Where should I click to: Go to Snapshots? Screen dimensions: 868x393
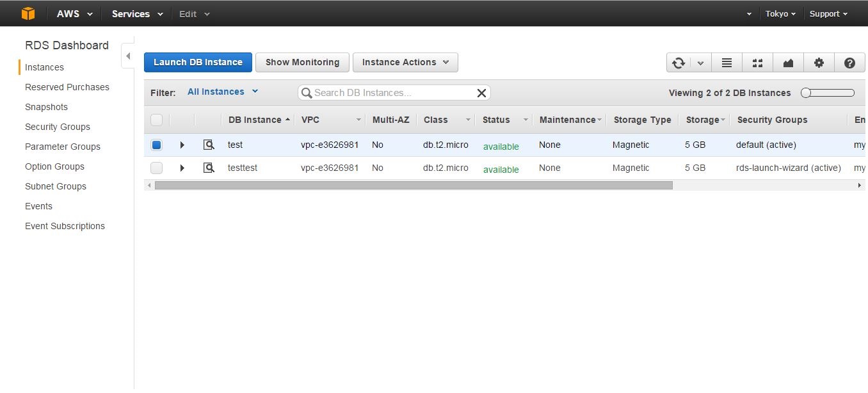(x=46, y=107)
